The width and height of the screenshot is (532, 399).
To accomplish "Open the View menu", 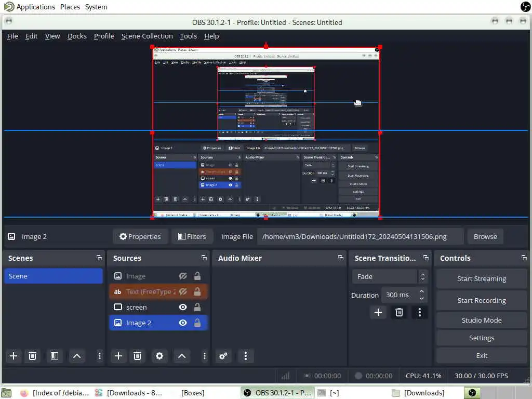I will point(52,36).
